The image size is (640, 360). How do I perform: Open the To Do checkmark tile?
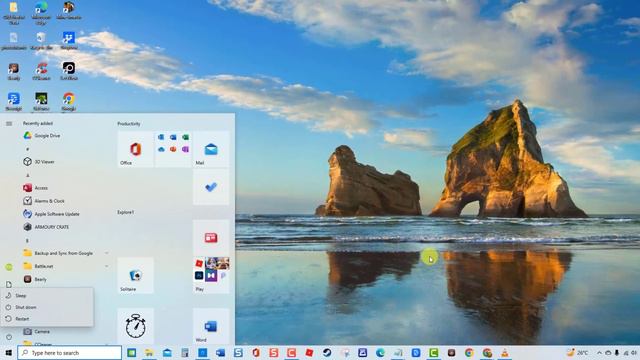[x=211, y=187]
